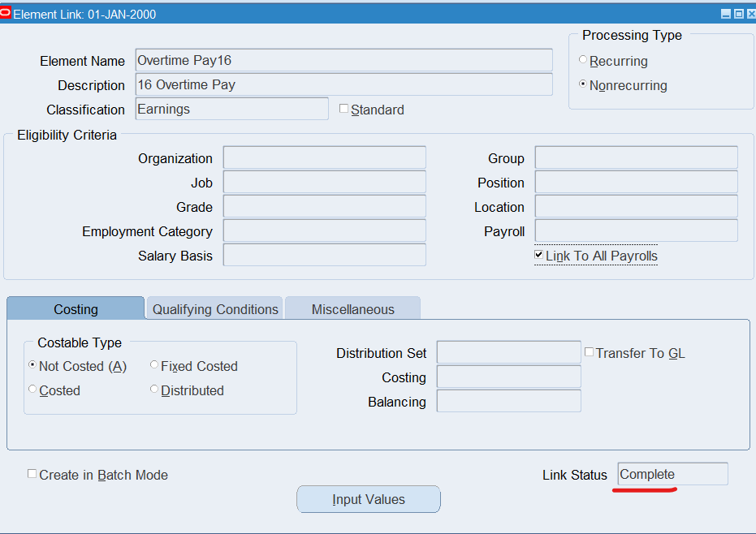
Task: Select the Distributed costable type
Action: (154, 390)
